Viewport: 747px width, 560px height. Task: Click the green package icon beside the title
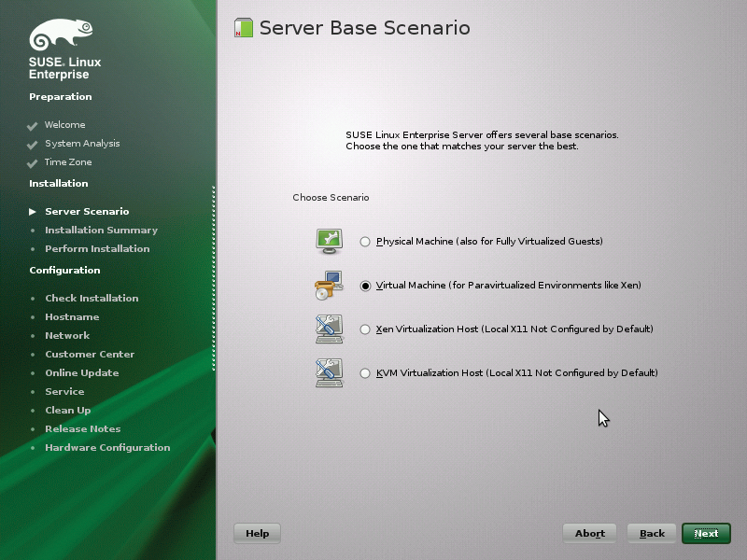tap(242, 27)
